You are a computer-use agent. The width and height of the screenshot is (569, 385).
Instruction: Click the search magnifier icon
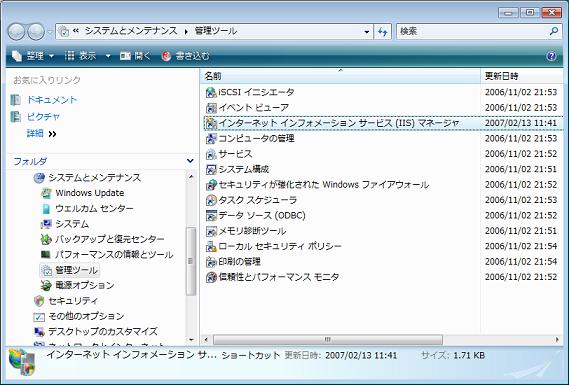[554, 31]
